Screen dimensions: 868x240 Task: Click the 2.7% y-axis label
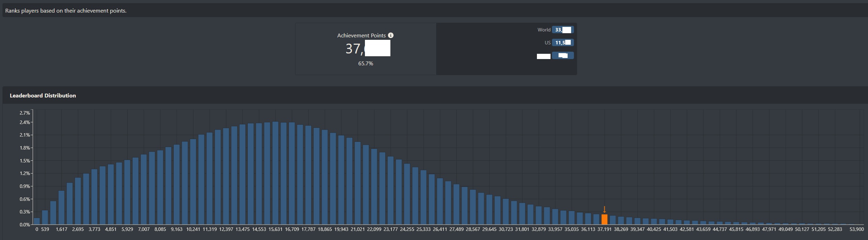[25, 113]
